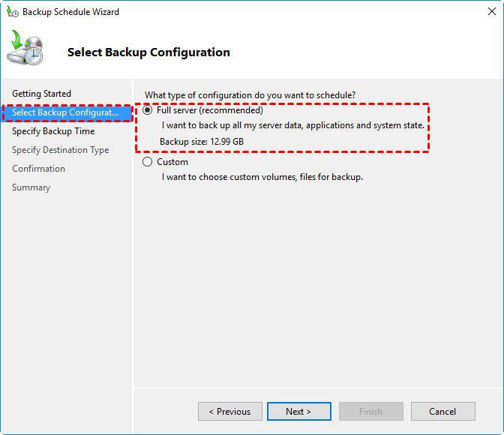Click the greyed-out Finish button

pyautogui.click(x=371, y=411)
